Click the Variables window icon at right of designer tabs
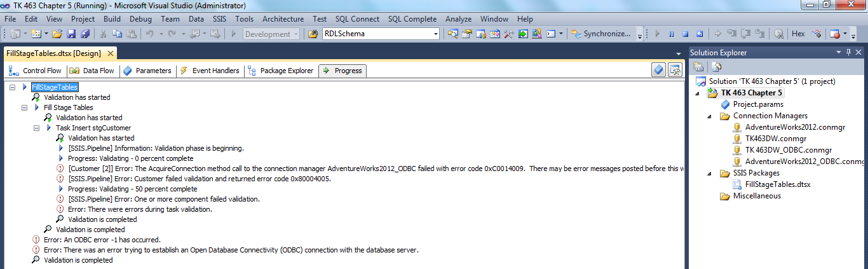Screen dimensions: 868x269 click(x=675, y=70)
